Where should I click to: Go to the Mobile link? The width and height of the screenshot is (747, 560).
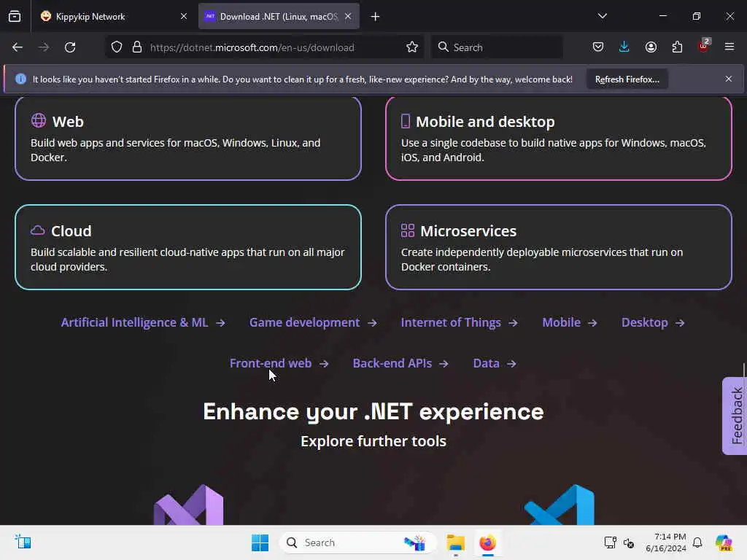[x=569, y=322]
